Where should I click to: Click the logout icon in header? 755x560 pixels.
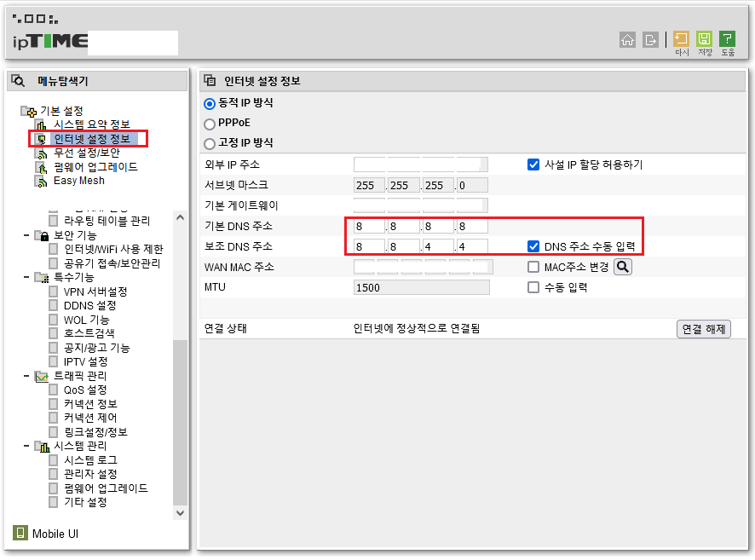point(650,39)
